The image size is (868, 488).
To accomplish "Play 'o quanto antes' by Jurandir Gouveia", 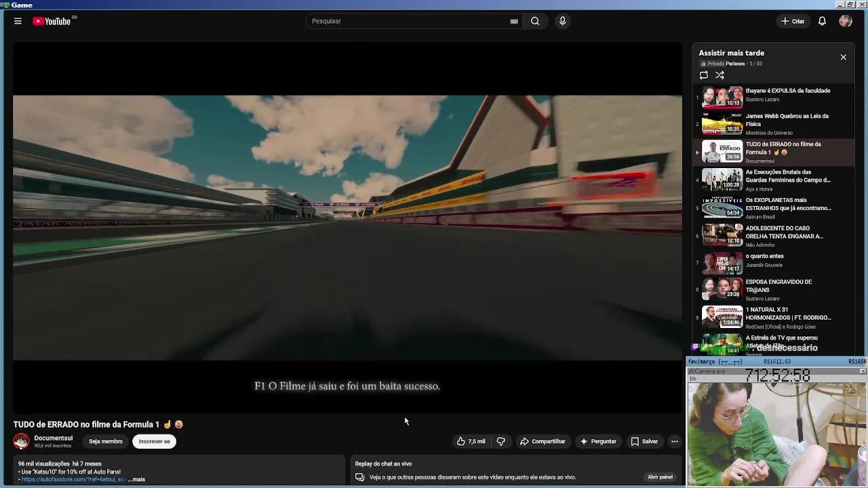I will pyautogui.click(x=764, y=256).
